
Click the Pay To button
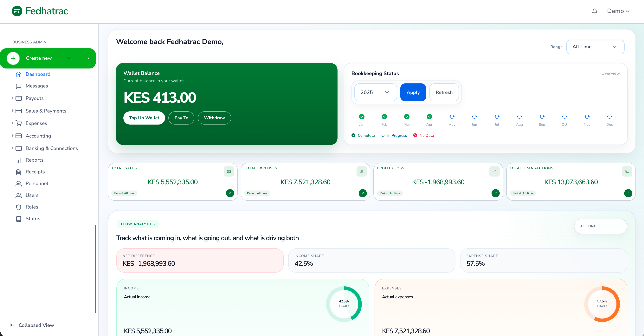coord(181,118)
